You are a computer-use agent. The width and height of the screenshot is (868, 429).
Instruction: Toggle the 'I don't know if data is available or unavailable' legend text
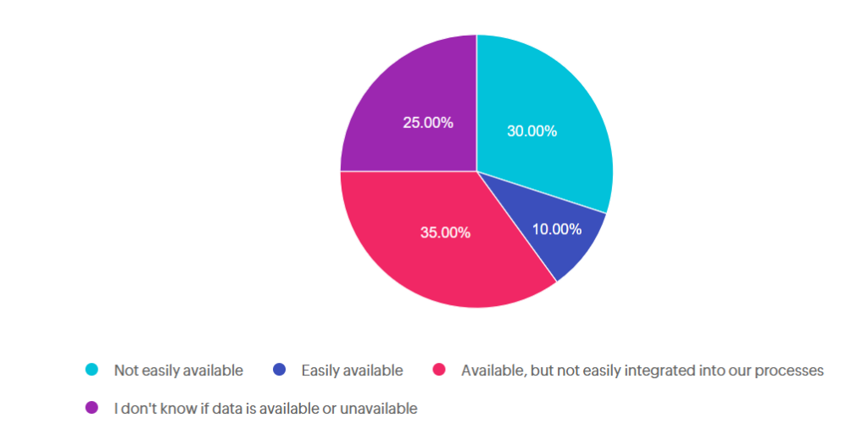tap(265, 409)
